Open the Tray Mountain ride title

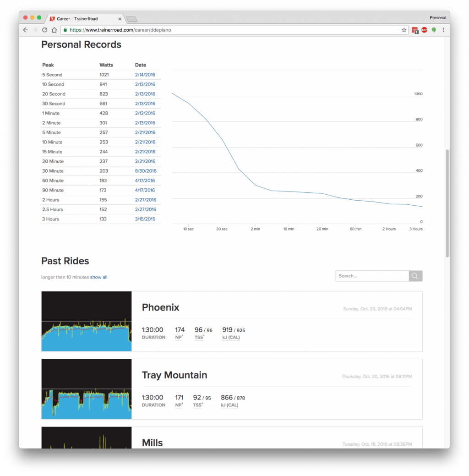pyautogui.click(x=175, y=375)
